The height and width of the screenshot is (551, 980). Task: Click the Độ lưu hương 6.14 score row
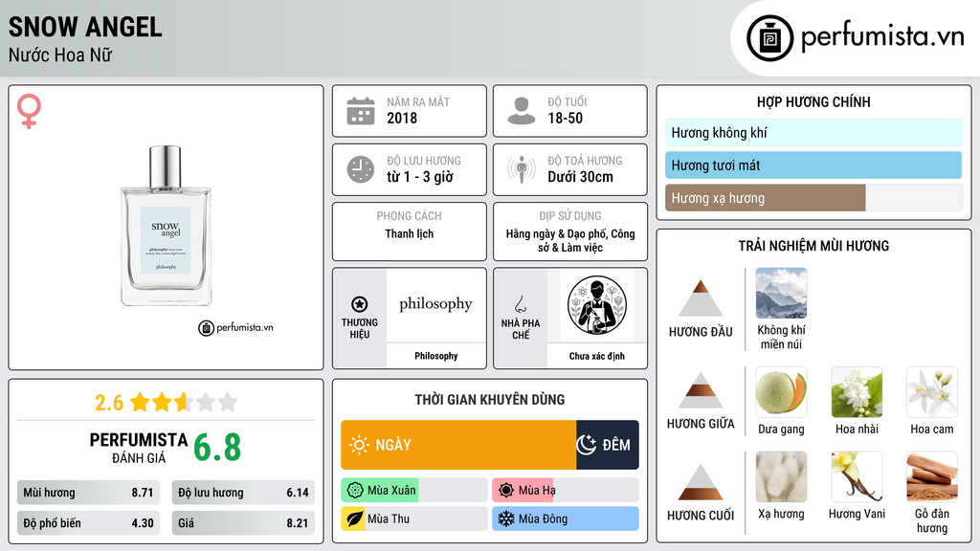(x=243, y=493)
